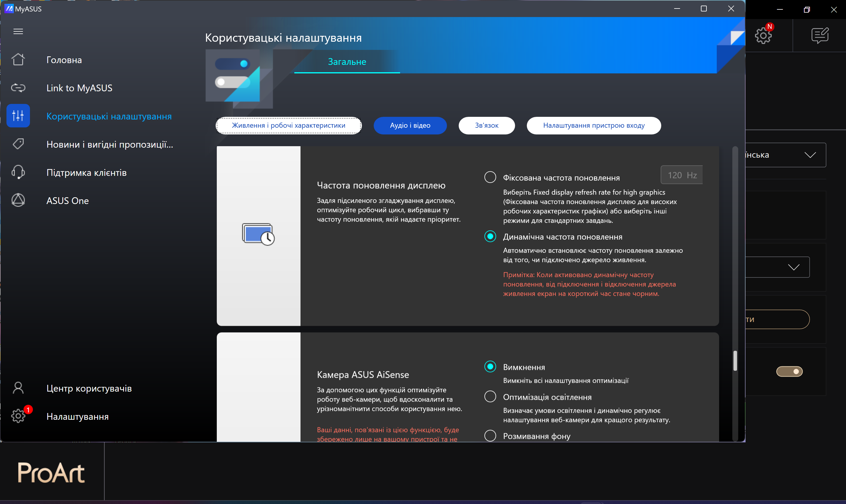Viewport: 846px width, 504px height.
Task: Select Оптимізація освітлення radio option
Action: pyautogui.click(x=490, y=397)
